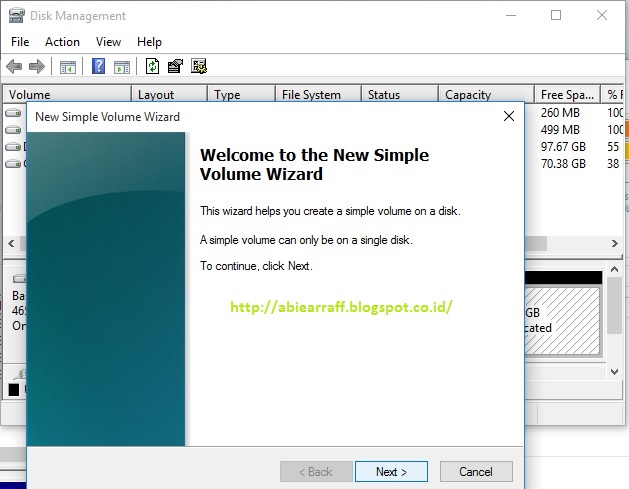
Task: Select the second volume drive icon
Action: 13,130
